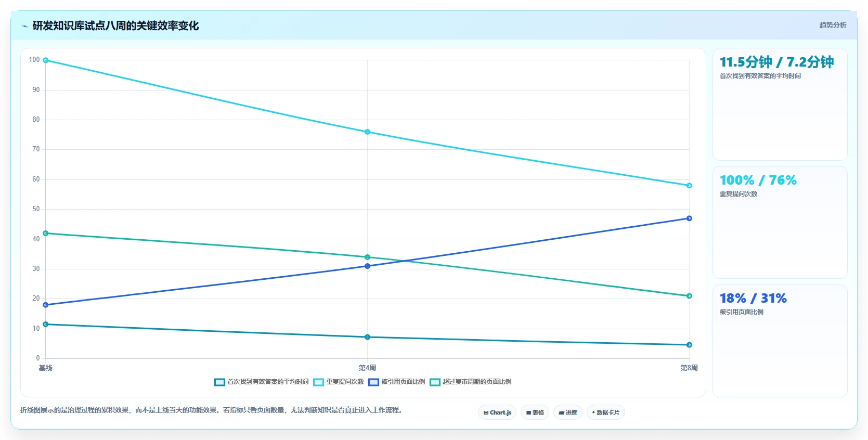Click the 首次找到有效答案的平均时间 card caption

coord(760,76)
